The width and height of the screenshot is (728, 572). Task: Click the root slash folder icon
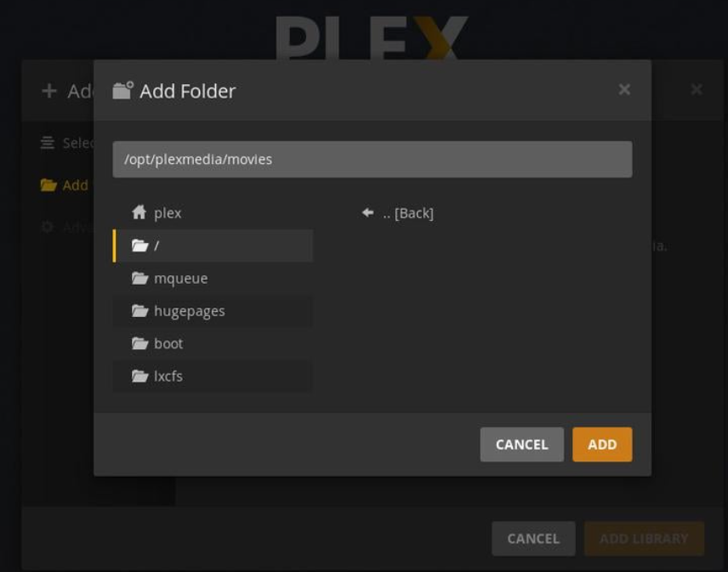[x=139, y=246]
